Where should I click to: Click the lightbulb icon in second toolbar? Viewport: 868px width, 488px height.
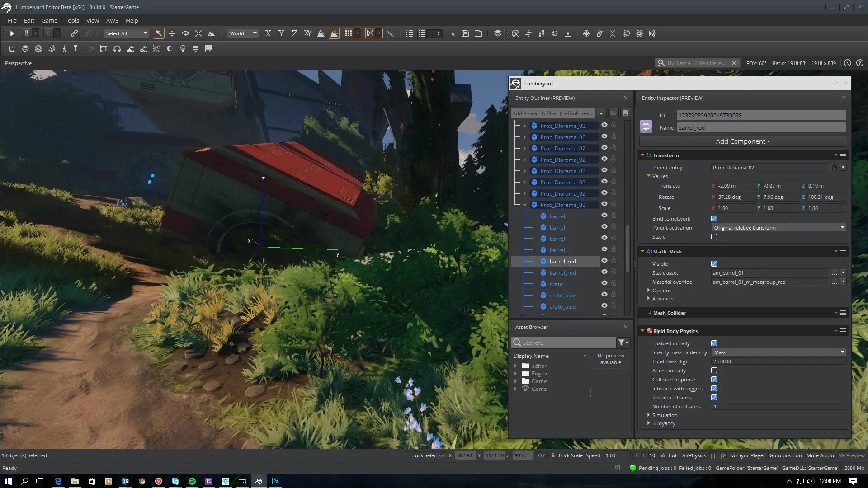tap(183, 49)
